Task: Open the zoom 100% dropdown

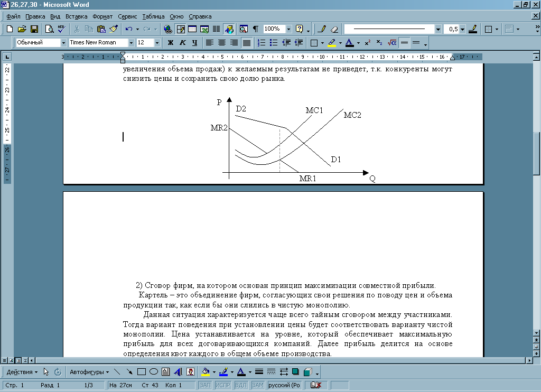Action: click(x=289, y=29)
